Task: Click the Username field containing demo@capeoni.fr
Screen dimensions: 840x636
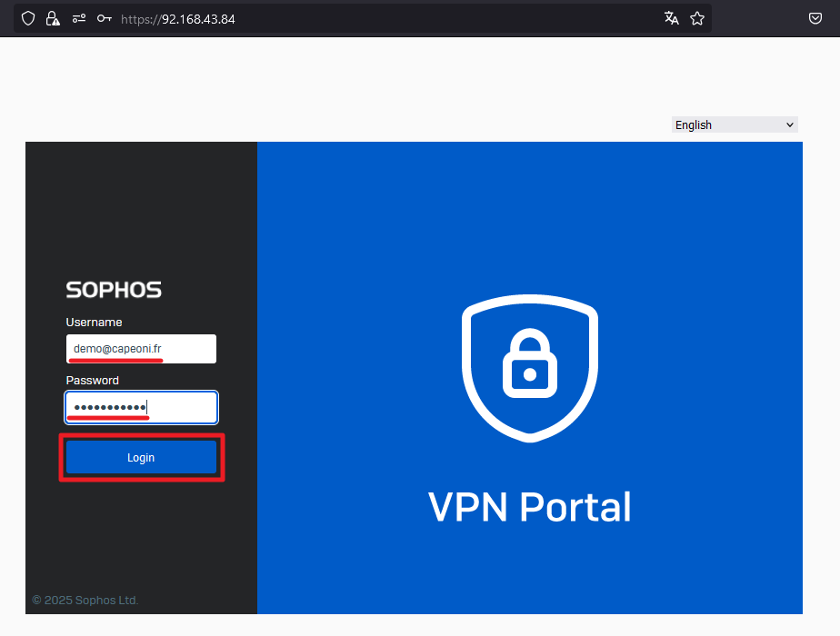Action: click(141, 349)
